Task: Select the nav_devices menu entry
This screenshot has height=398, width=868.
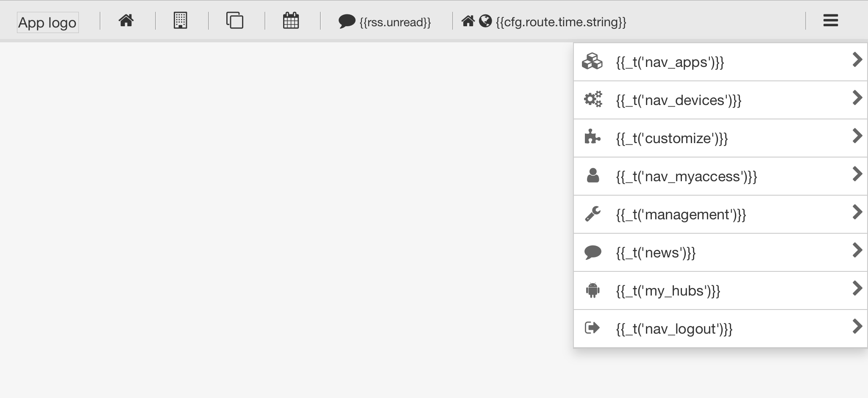Action: click(x=678, y=100)
